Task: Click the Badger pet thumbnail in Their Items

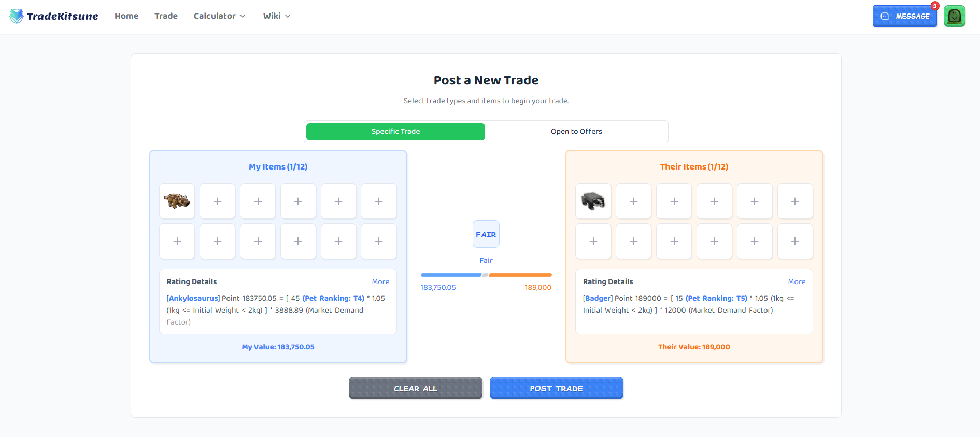Action: point(593,201)
